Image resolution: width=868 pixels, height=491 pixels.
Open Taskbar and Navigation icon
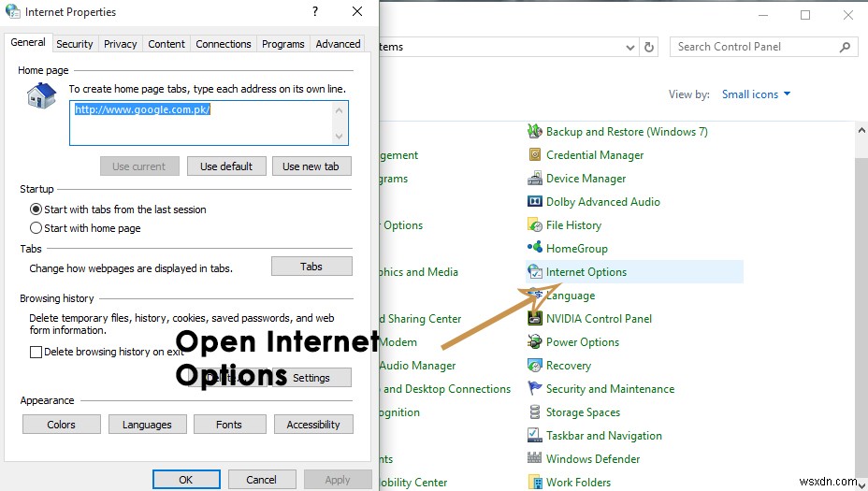pos(535,435)
